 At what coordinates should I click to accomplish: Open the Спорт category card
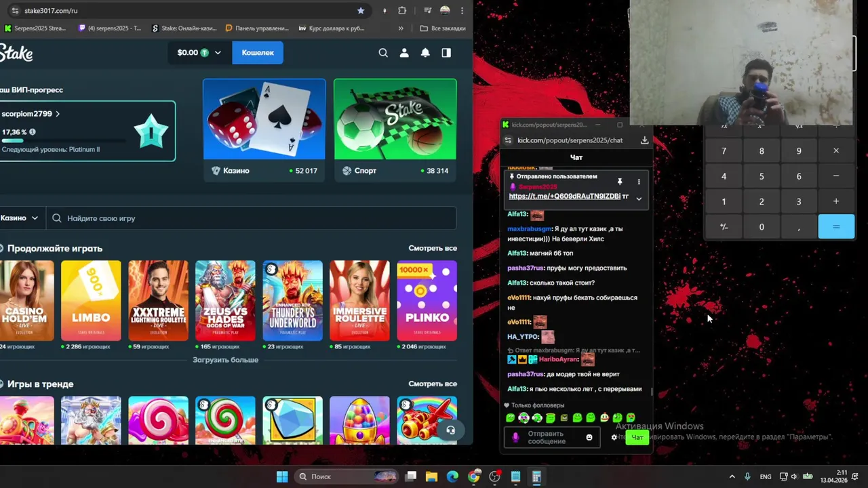pyautogui.click(x=395, y=130)
